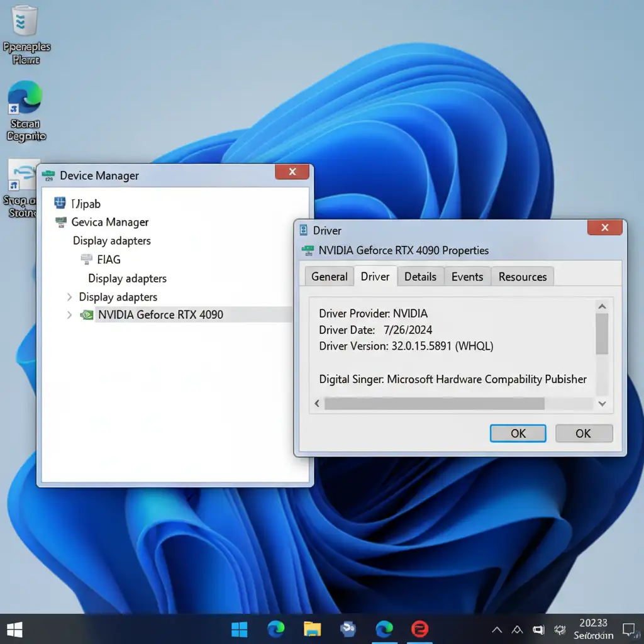
Task: Expand the NVIDIA Geforce RTX 4090 tree chevron
Action: 69,314
